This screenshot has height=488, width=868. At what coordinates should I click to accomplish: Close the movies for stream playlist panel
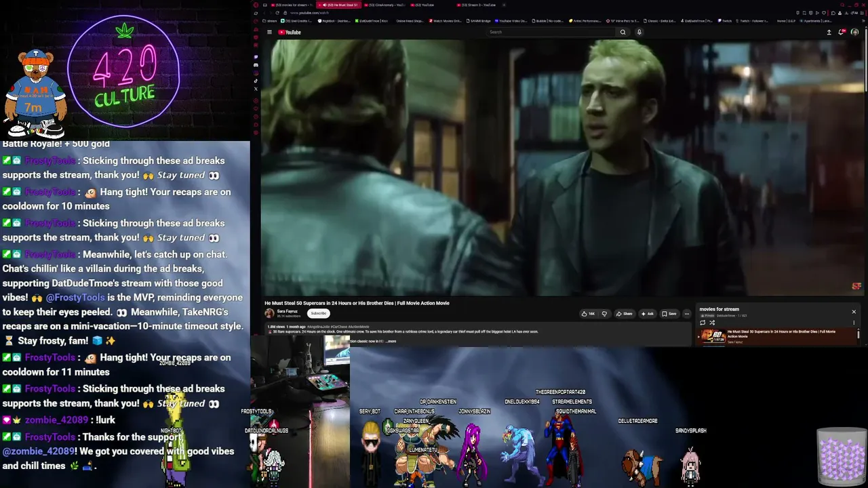coord(854,312)
